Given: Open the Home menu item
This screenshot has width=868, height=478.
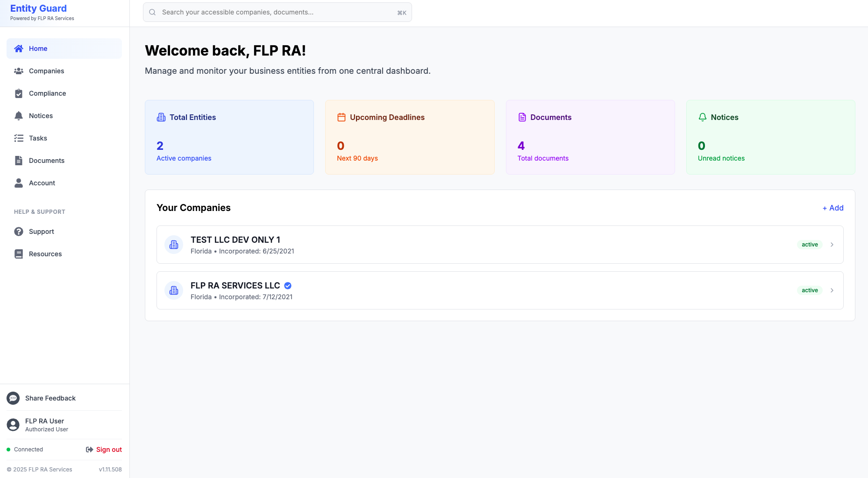Looking at the screenshot, I should click(64, 49).
